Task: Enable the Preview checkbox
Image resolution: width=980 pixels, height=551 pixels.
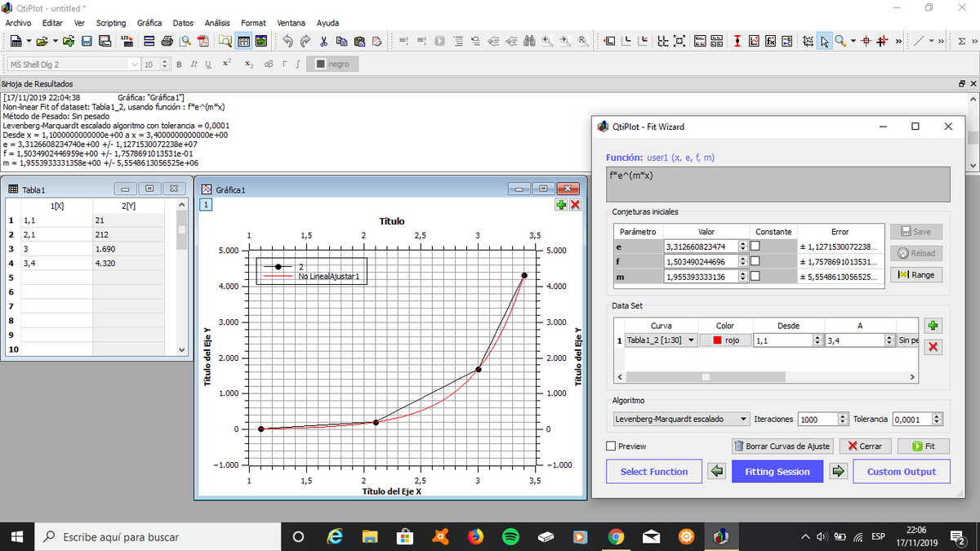Action: (611, 447)
